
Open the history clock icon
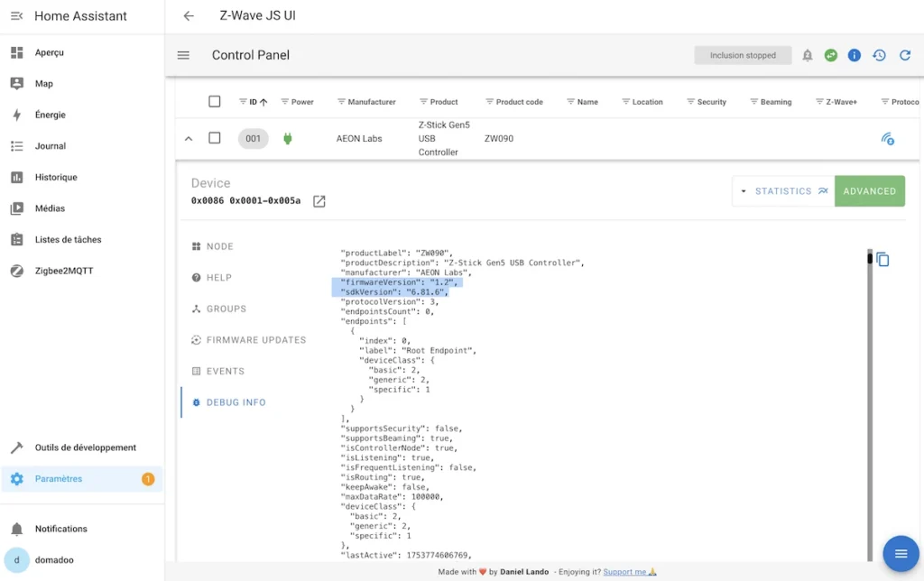[x=879, y=55]
